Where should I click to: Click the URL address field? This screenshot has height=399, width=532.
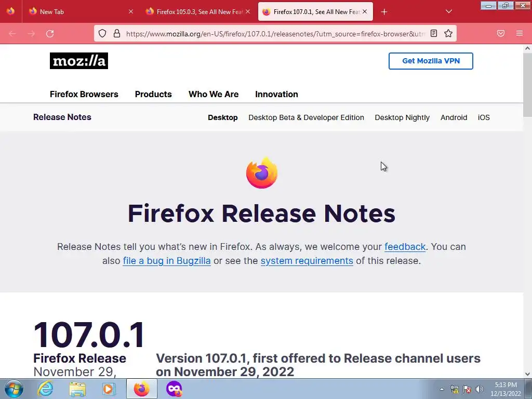tap(275, 34)
